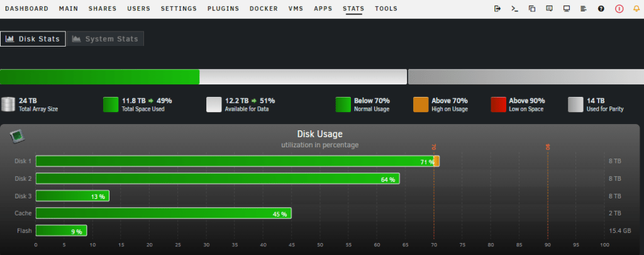Open the notifications bell icon
Image resolution: width=644 pixels, height=255 pixels.
[x=635, y=9]
